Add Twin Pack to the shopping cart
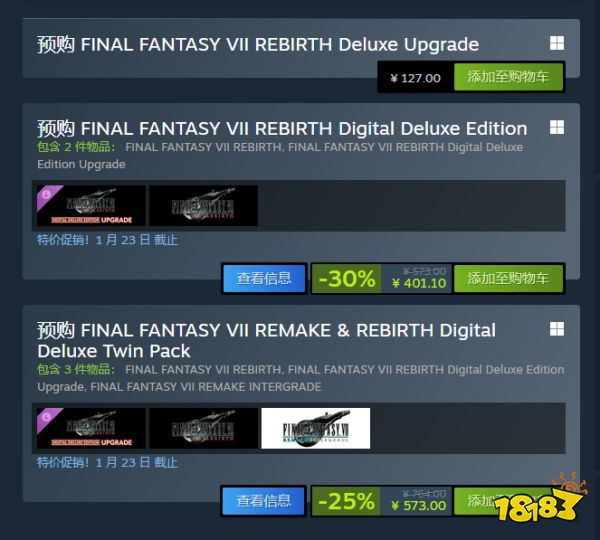The image size is (600, 540). click(508, 501)
